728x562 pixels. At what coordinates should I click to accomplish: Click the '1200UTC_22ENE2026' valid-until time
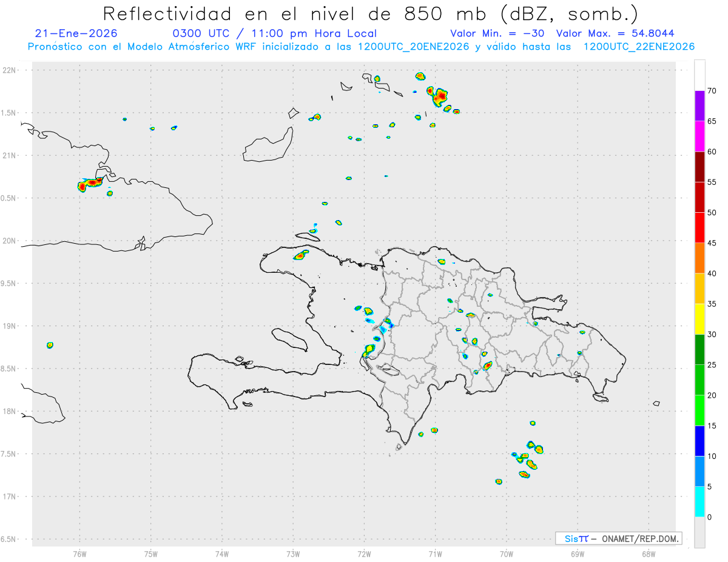tap(638, 47)
